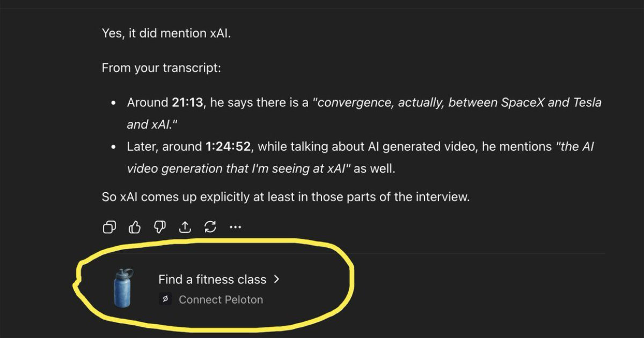Click the share/export arrow icon
This screenshot has width=644, height=338.
point(185,227)
